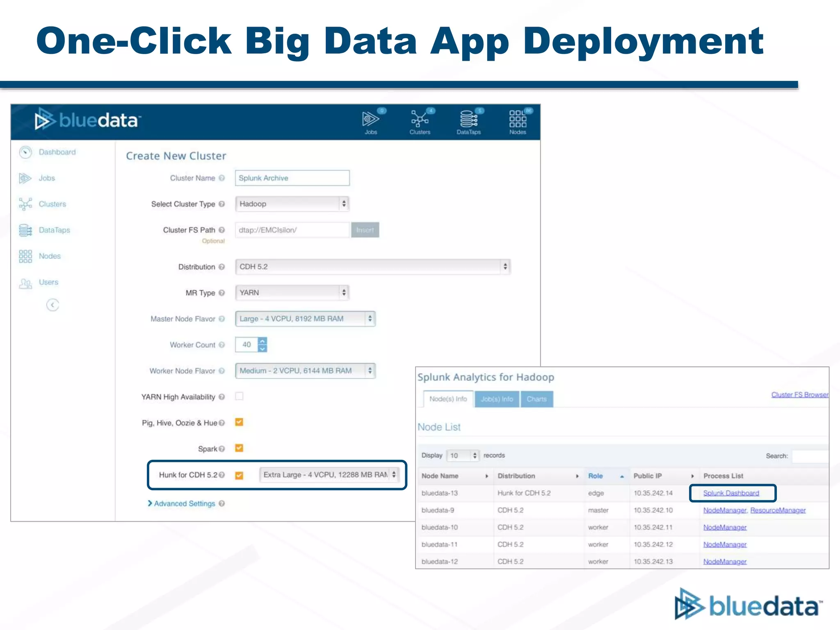The image size is (840, 630).
Task: Open Clusters icon in top navigation bar
Action: click(420, 122)
